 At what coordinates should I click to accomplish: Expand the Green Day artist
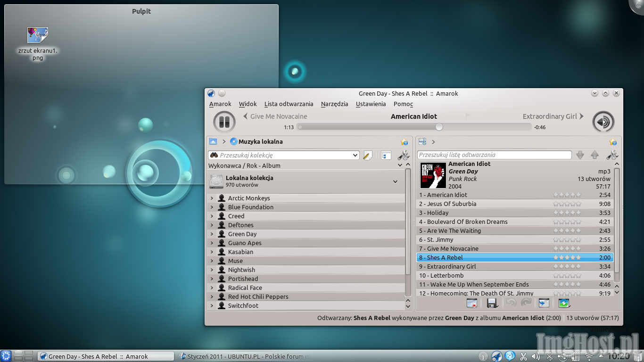[212, 234]
